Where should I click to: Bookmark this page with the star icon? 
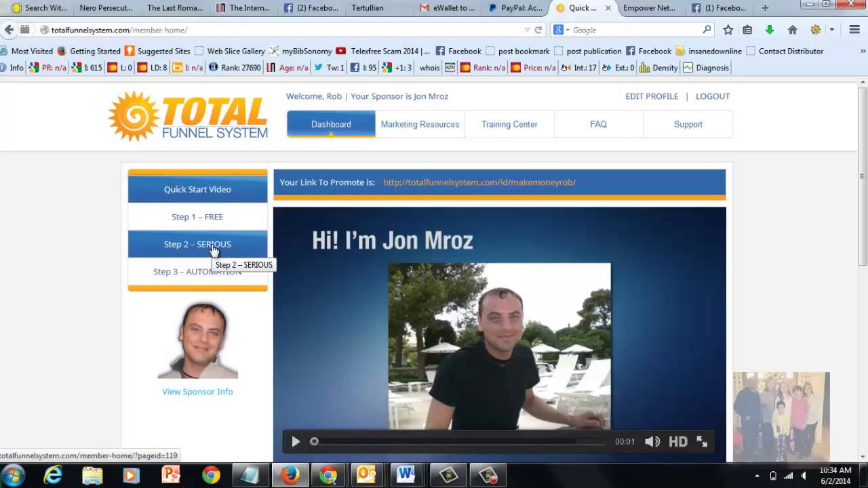pyautogui.click(x=728, y=30)
